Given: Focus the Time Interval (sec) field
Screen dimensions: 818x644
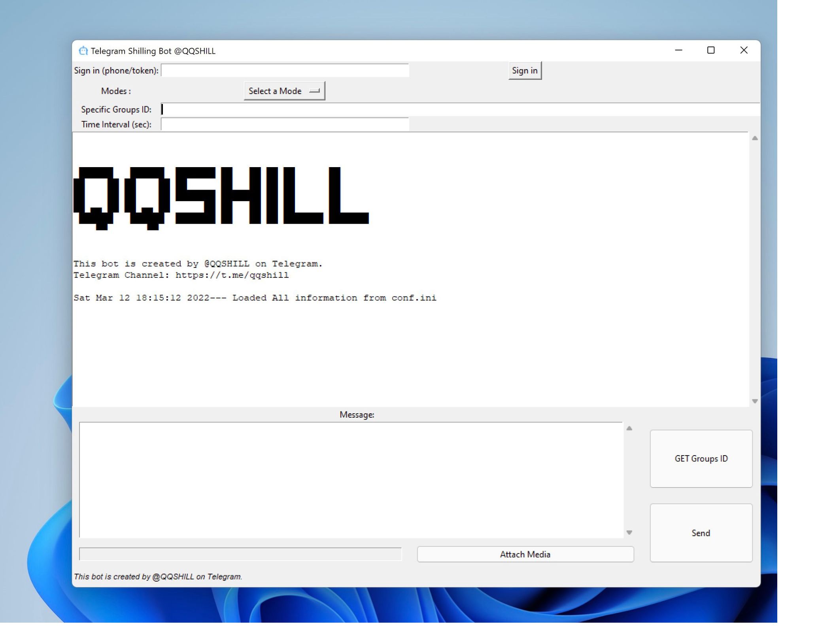Looking at the screenshot, I should pyautogui.click(x=285, y=124).
